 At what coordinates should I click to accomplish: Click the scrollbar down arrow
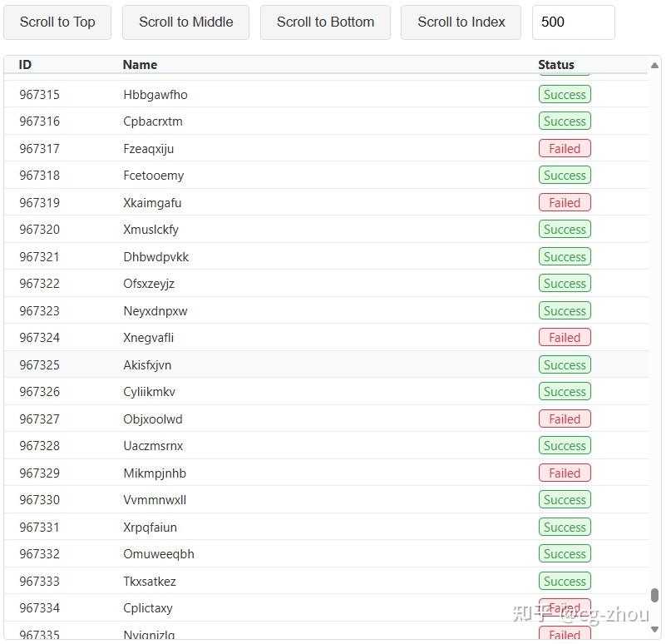click(655, 629)
